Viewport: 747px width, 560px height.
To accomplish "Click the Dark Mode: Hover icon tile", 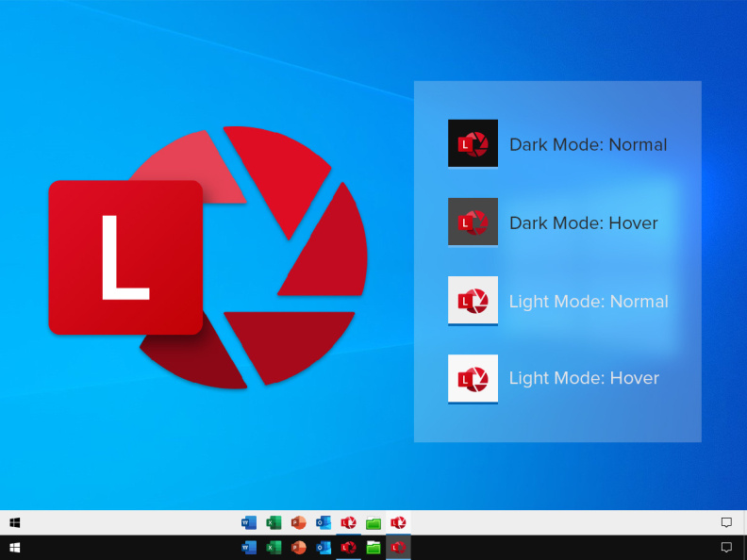I will tap(473, 222).
